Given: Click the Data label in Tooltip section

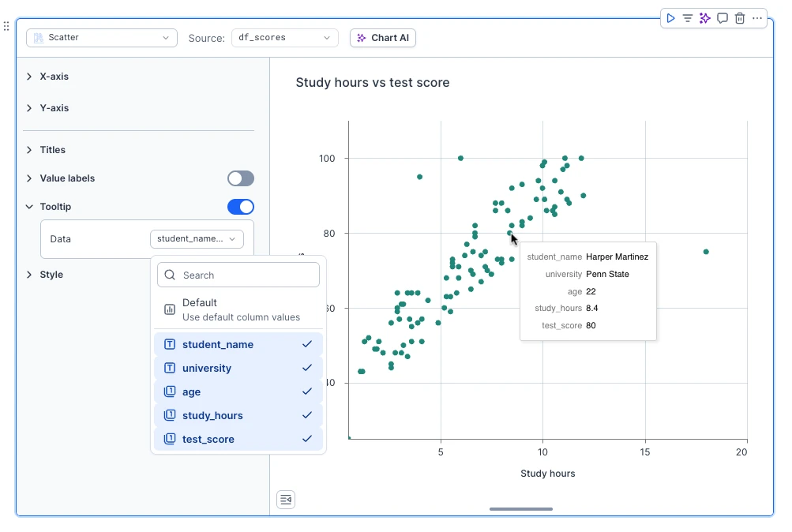Looking at the screenshot, I should (x=60, y=239).
